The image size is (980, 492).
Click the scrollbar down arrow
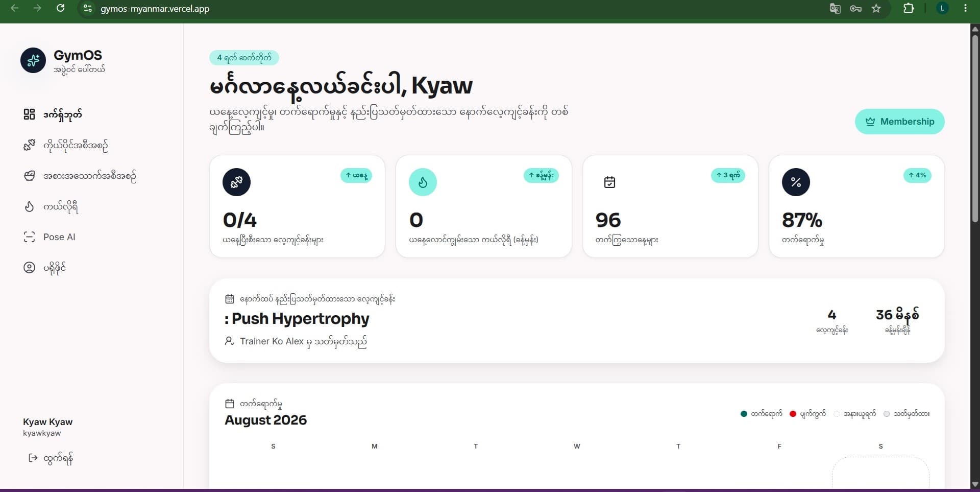point(975,484)
